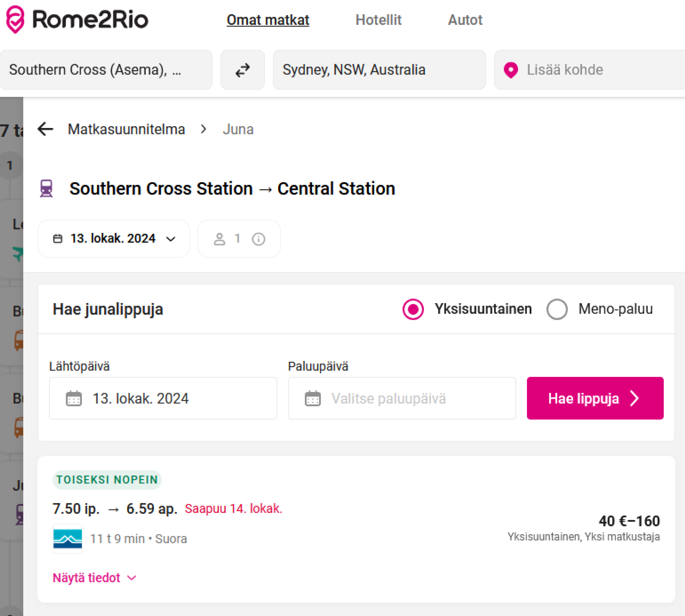This screenshot has height=616, width=685.
Task: Click the Rome2Rio logo
Action: tap(77, 20)
